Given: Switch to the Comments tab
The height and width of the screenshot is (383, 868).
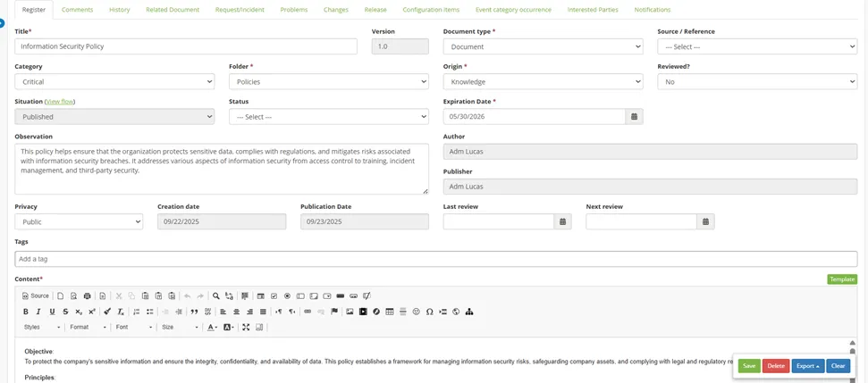Looking at the screenshot, I should click(x=78, y=10).
